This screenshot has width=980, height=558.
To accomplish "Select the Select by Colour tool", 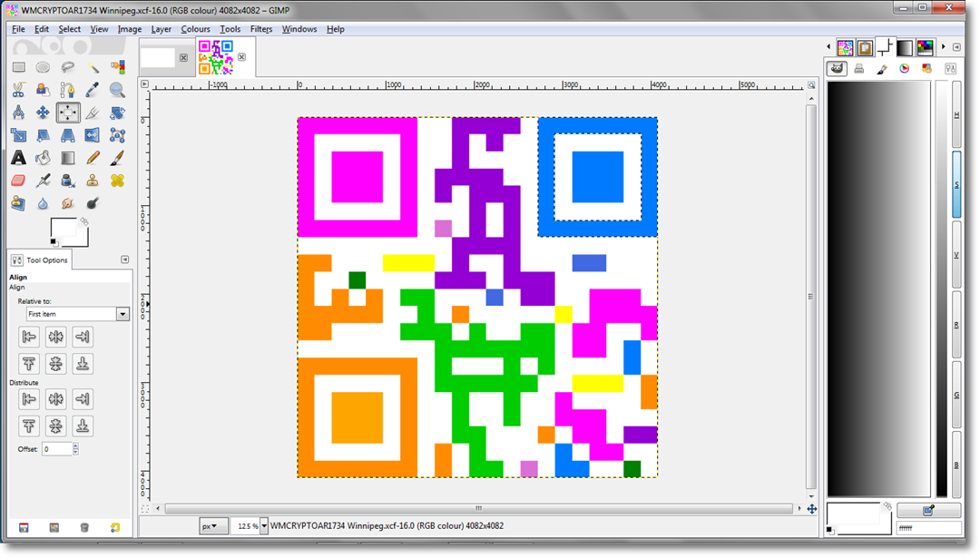I will 117,67.
